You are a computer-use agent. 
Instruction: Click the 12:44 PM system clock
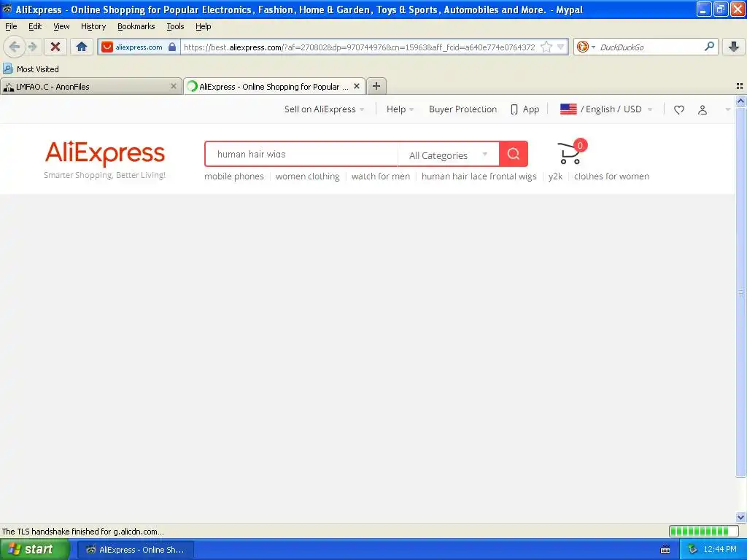tap(720, 550)
